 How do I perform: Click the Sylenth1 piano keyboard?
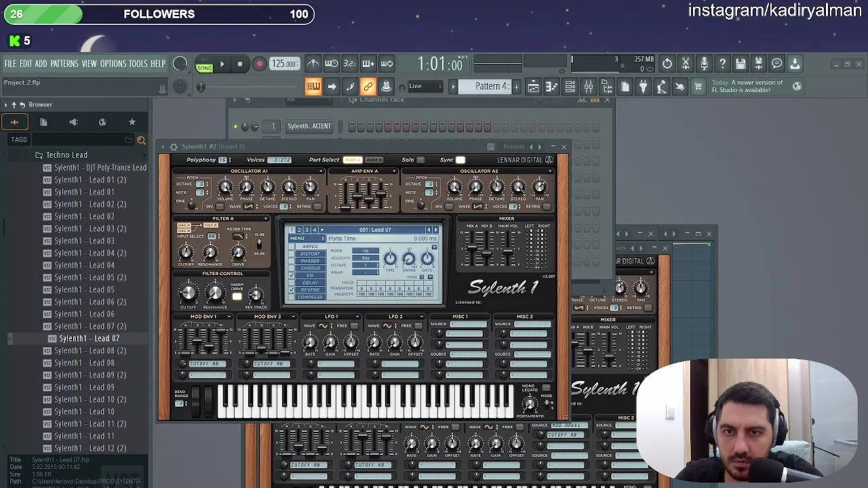[x=365, y=400]
